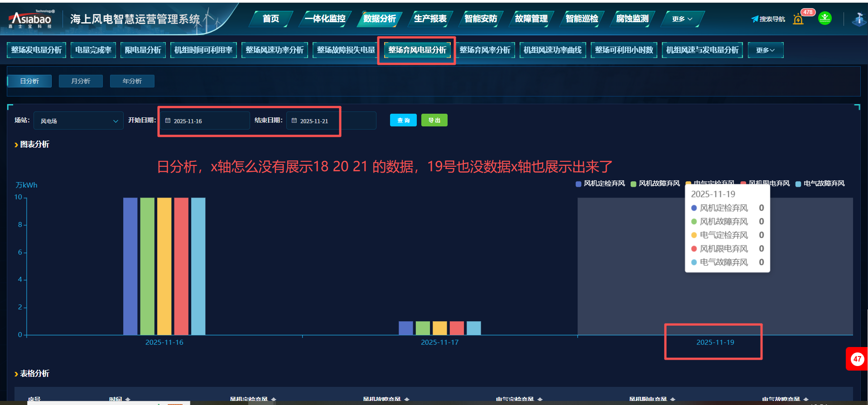Click the 查询 query button
Screen dimensions: 868x405
coord(403,121)
